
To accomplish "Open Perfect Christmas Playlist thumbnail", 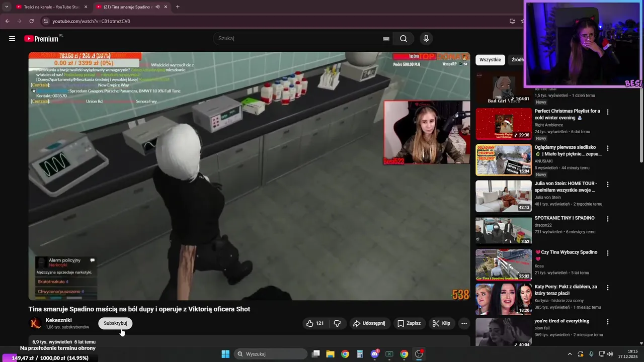I will [504, 124].
